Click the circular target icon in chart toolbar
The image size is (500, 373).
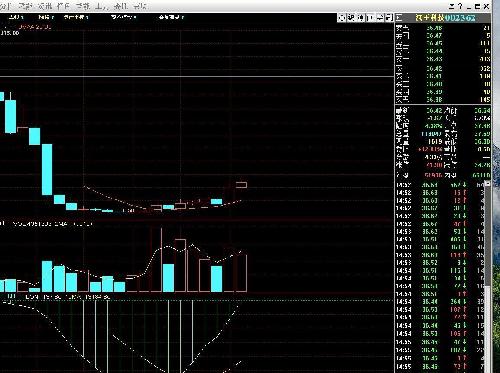click(x=342, y=18)
